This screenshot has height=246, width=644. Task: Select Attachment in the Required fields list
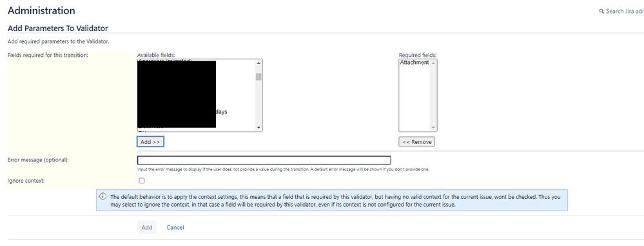414,63
